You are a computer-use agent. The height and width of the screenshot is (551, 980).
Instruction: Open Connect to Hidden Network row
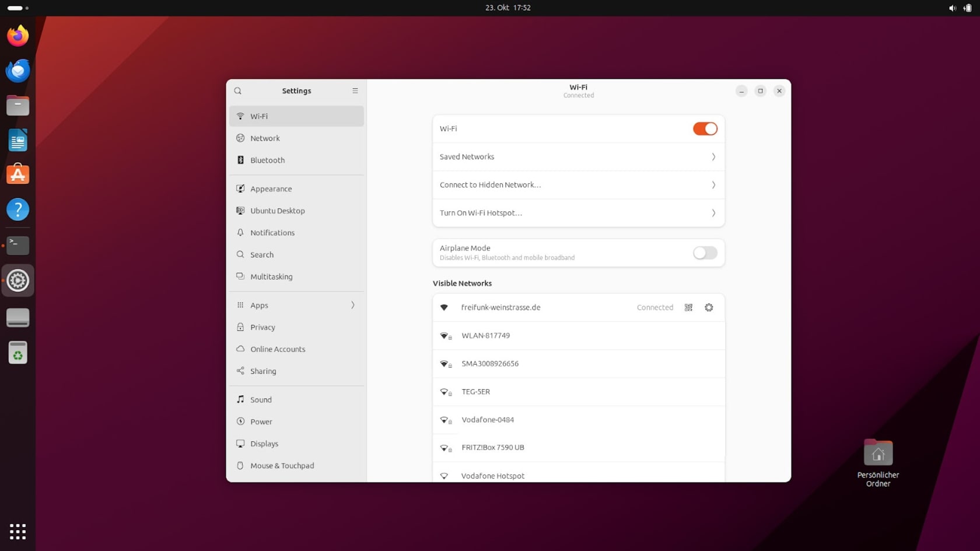(578, 185)
